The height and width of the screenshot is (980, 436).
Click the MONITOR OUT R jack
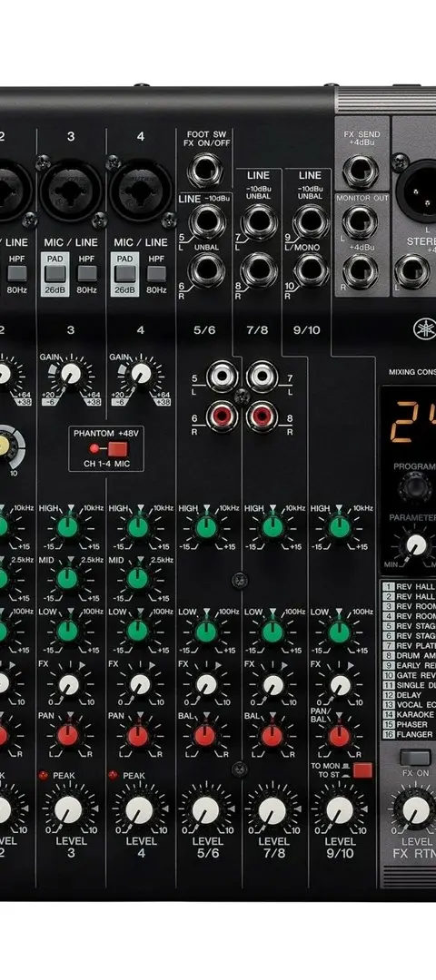[361, 270]
